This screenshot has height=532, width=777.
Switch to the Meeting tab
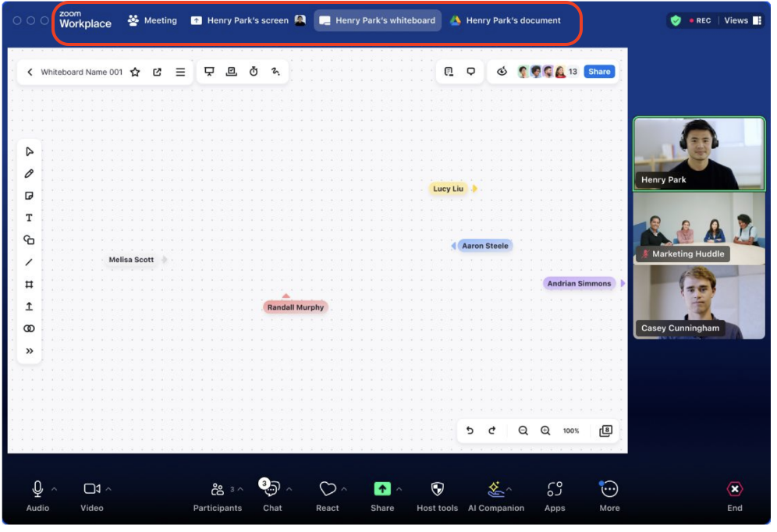pyautogui.click(x=153, y=20)
